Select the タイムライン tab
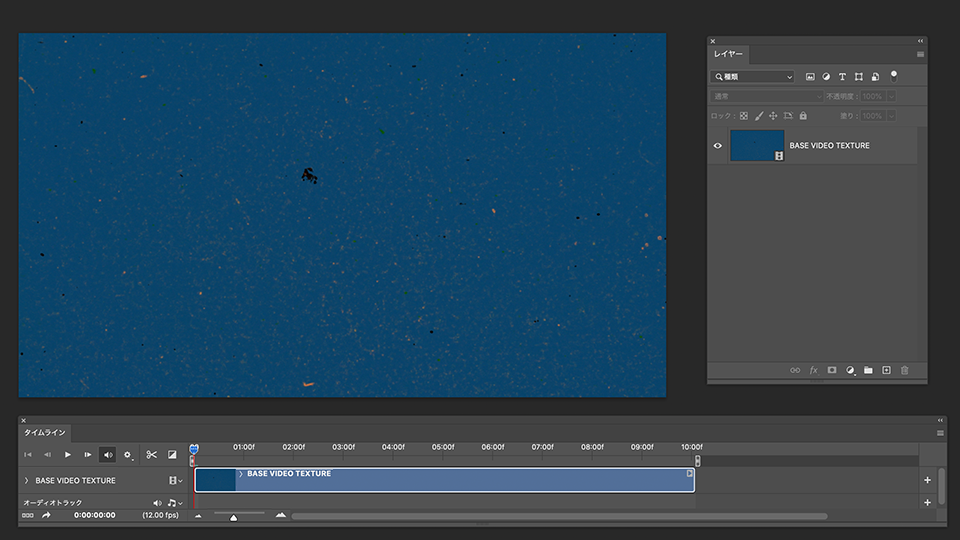This screenshot has height=540, width=960. 45,432
